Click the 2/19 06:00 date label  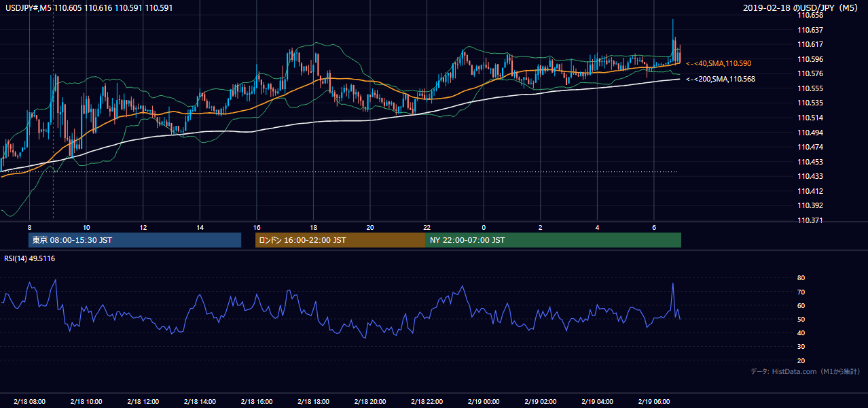tap(653, 402)
